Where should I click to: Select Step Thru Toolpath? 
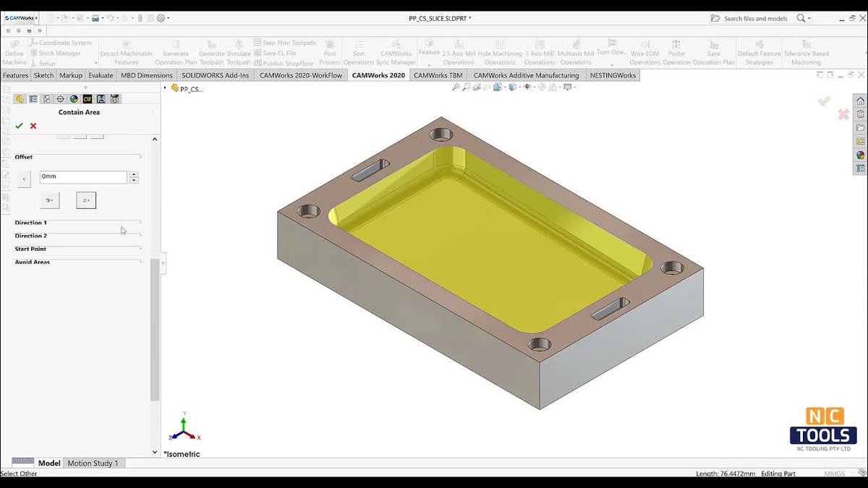[284, 43]
